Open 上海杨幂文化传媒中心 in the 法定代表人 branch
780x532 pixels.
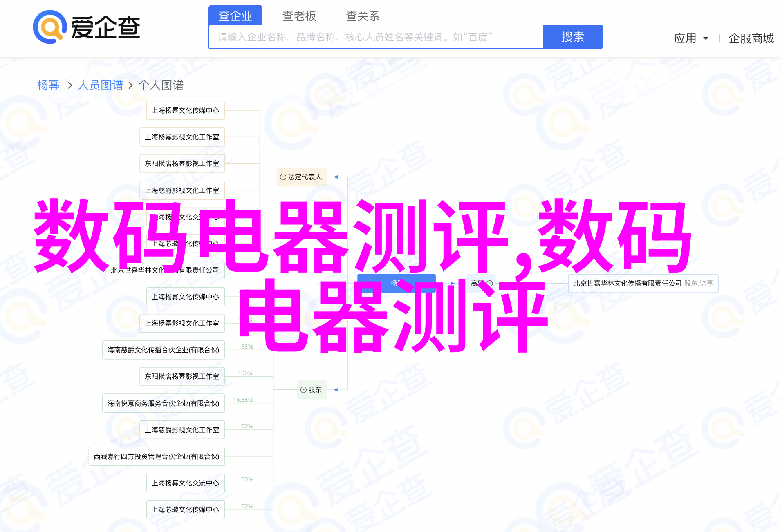186,110
